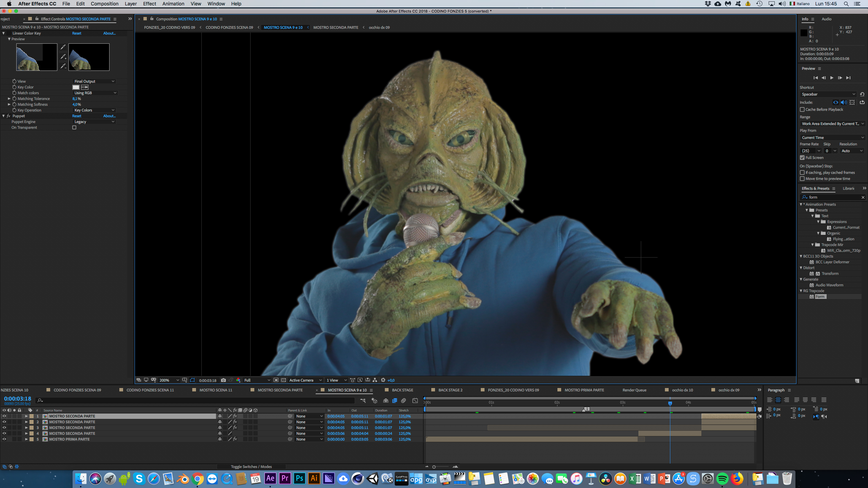Open the Animation menu
This screenshot has width=868, height=488.
[x=173, y=4]
